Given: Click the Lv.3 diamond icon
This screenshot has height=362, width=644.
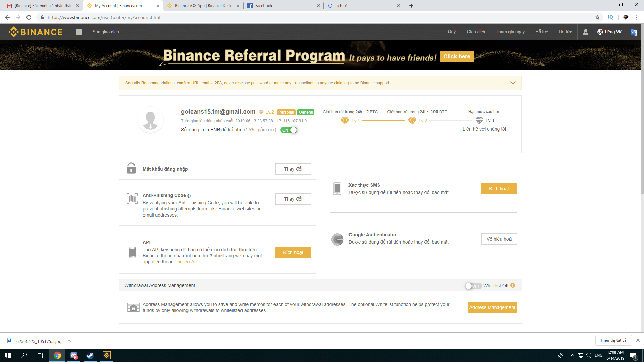Looking at the screenshot, I should coord(479,121).
